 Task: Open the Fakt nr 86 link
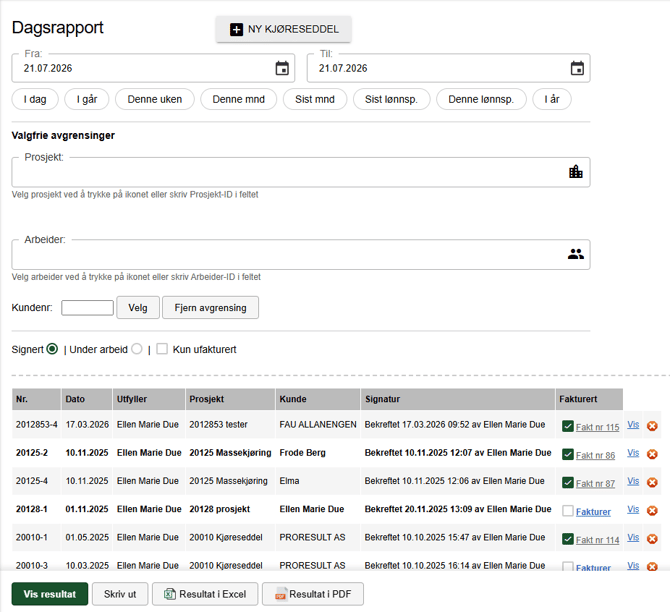[x=595, y=455]
